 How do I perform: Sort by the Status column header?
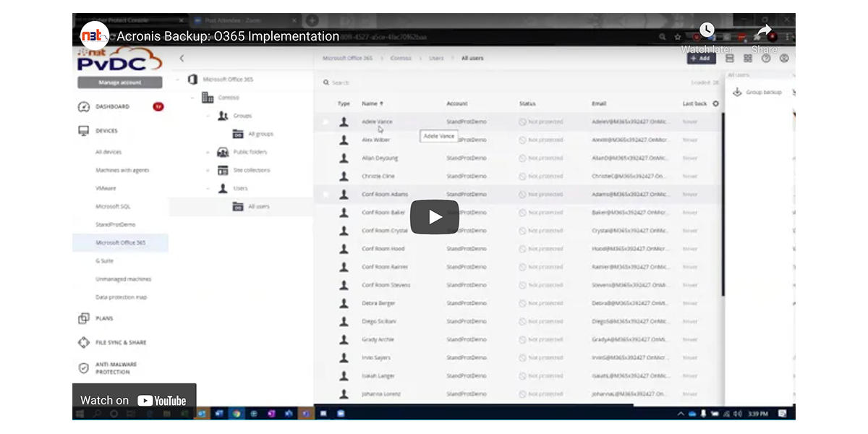coord(527,103)
